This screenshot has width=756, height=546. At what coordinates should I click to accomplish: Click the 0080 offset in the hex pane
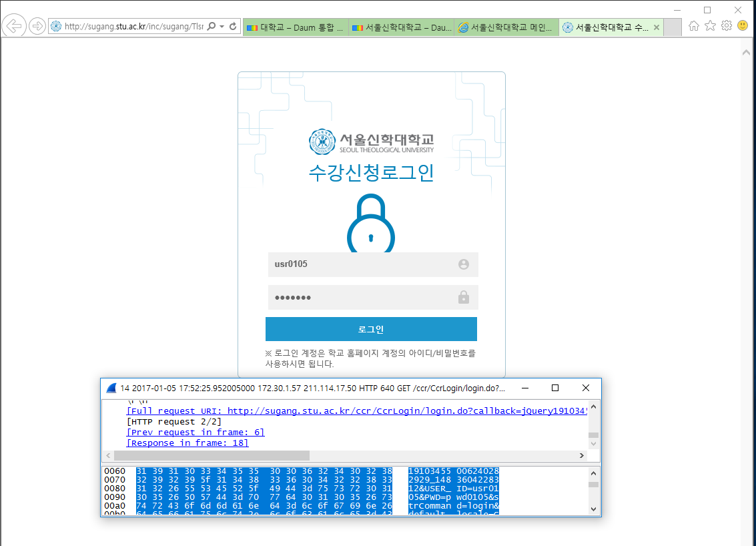coord(115,489)
